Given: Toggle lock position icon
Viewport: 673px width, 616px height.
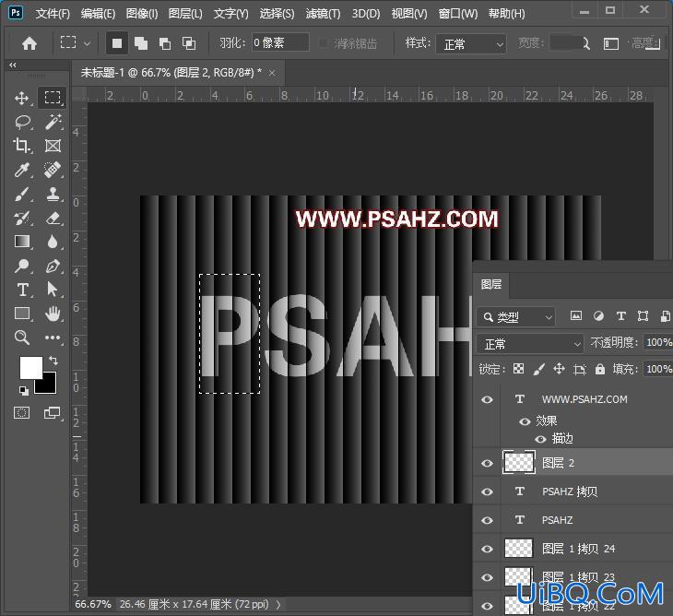Looking at the screenshot, I should pyautogui.click(x=559, y=369).
